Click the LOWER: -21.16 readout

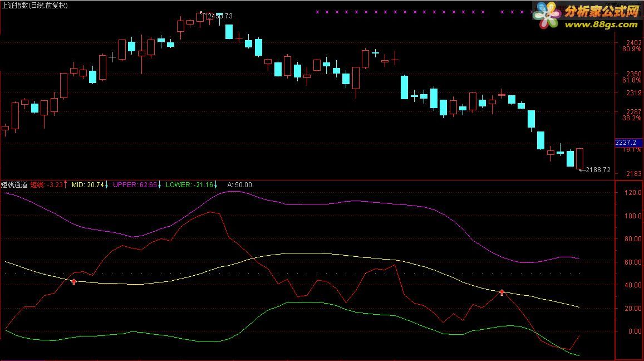coord(189,185)
